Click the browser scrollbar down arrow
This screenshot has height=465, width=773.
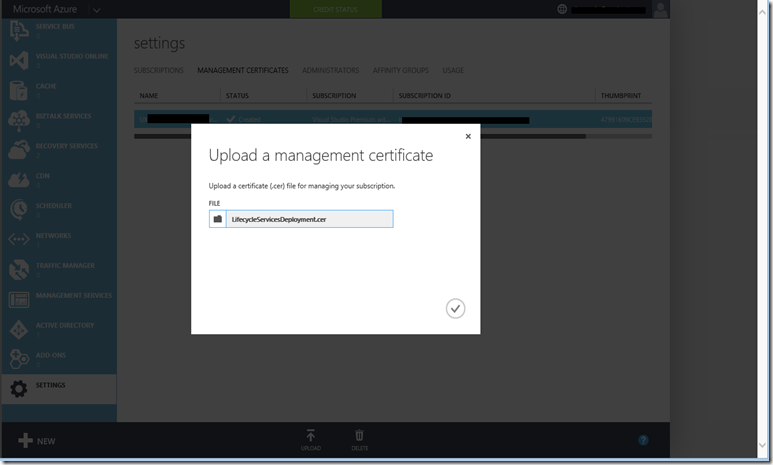(762, 445)
